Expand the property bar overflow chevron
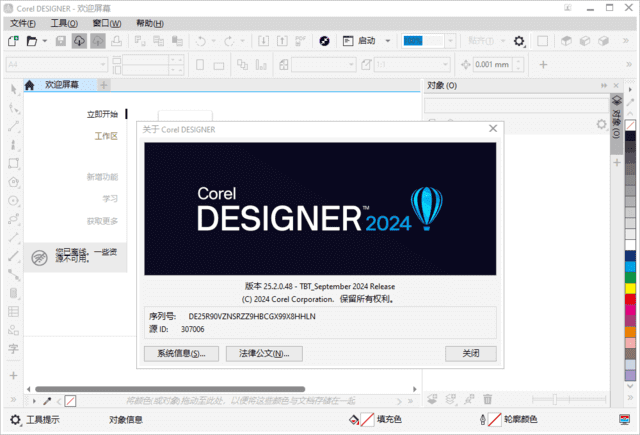This screenshot has height=435, width=640. [629, 64]
